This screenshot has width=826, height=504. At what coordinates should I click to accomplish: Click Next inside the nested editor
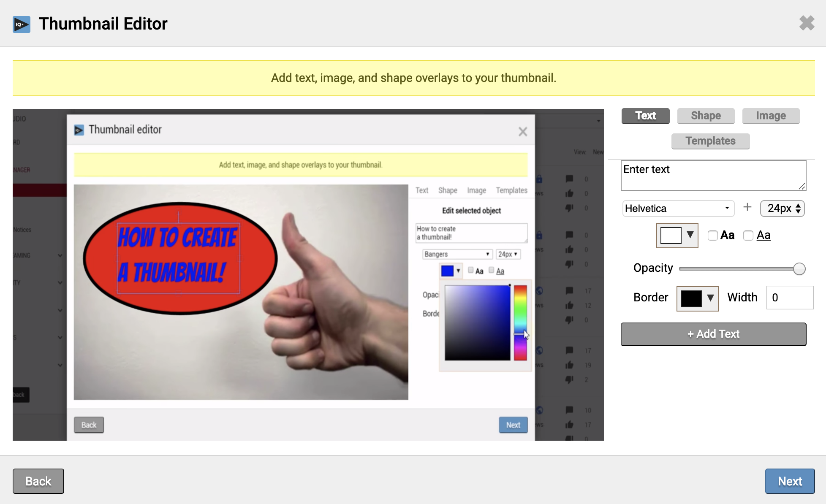pyautogui.click(x=513, y=425)
